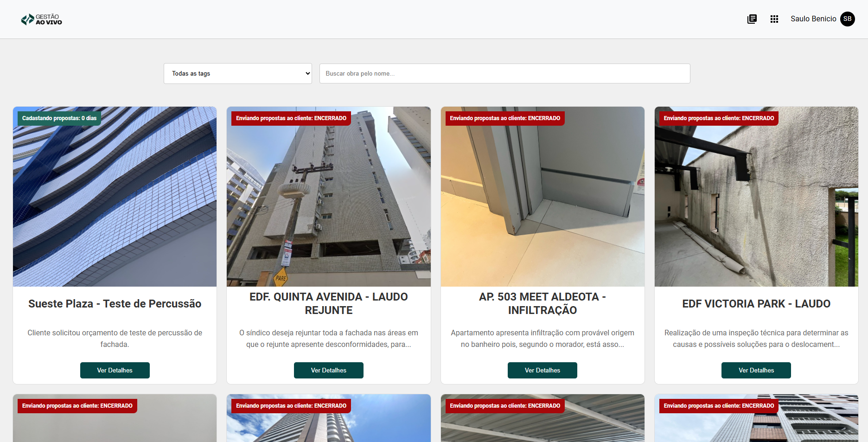This screenshot has width=868, height=442.
Task: Click the Gestão Ao Vivo logo
Action: [x=41, y=19]
